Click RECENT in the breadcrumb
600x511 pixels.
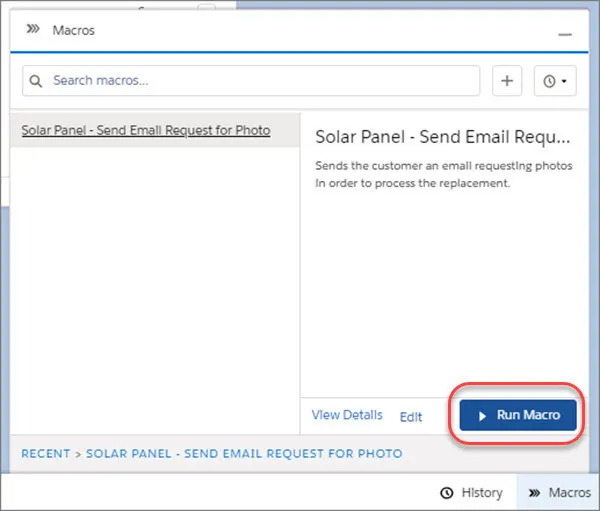pyautogui.click(x=46, y=454)
